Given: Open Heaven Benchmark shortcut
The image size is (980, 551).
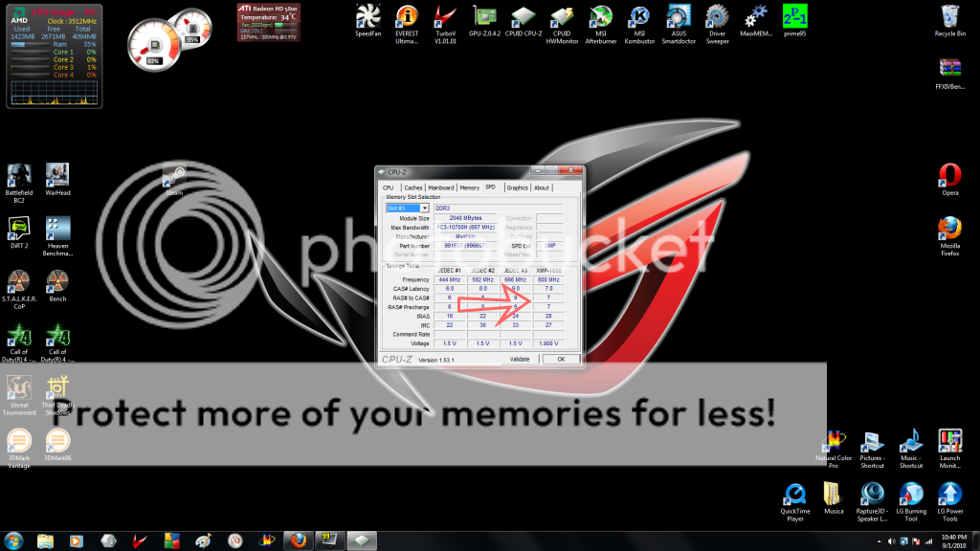Looking at the screenshot, I should tap(57, 236).
